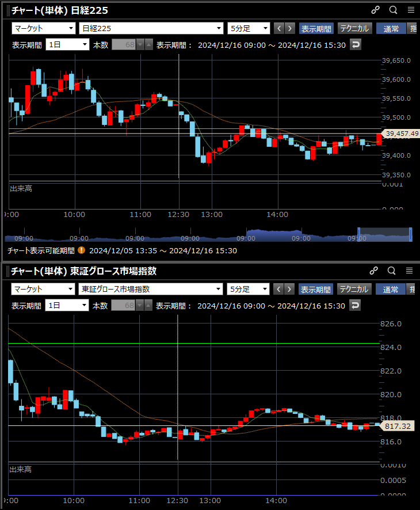Click 826.0 axis value on 東証グロース chart
420x510 pixels.
[x=391, y=323]
